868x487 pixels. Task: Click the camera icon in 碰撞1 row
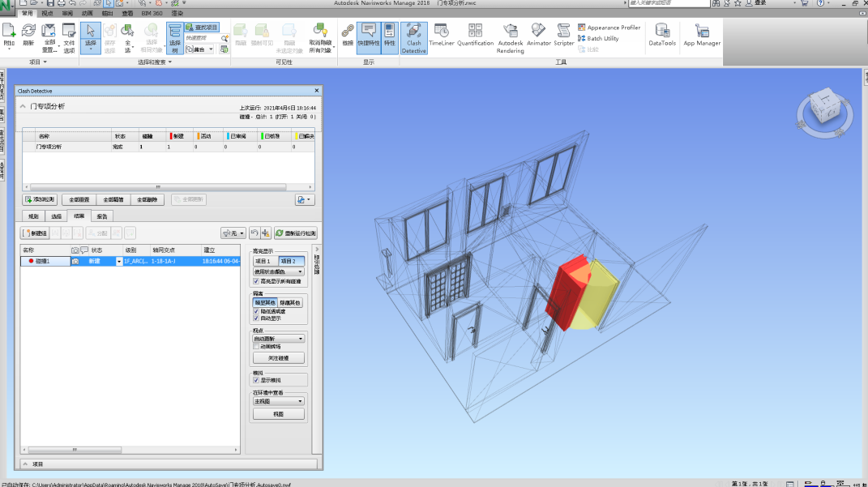(75, 261)
